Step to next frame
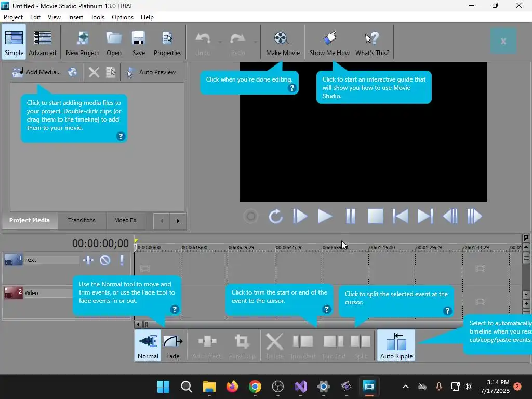The width and height of the screenshot is (532, 399). coord(475,216)
